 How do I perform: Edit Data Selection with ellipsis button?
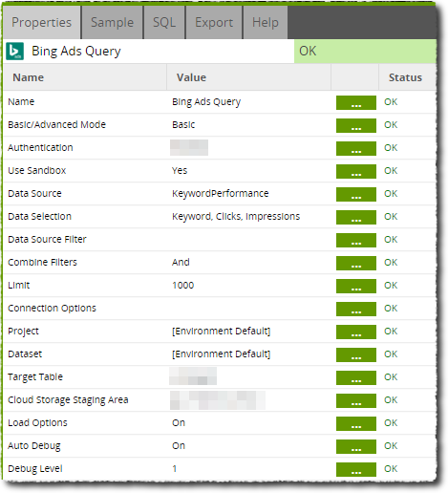point(356,217)
